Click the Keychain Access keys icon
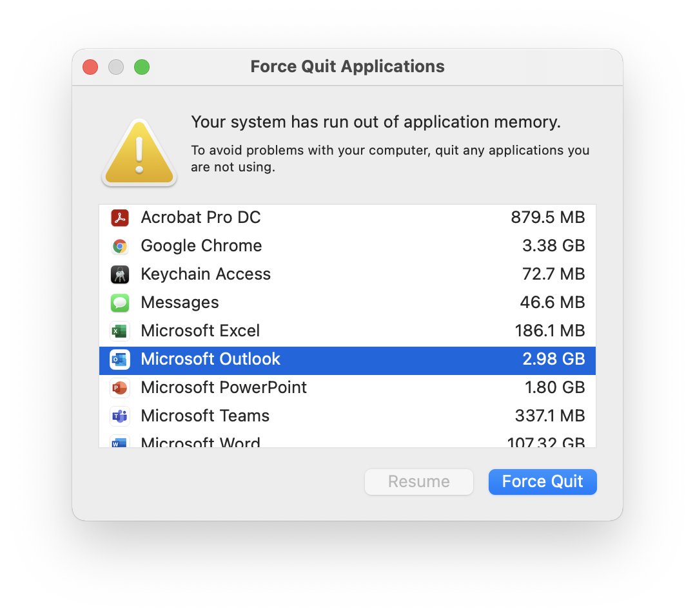This screenshot has width=695, height=616. coord(120,274)
